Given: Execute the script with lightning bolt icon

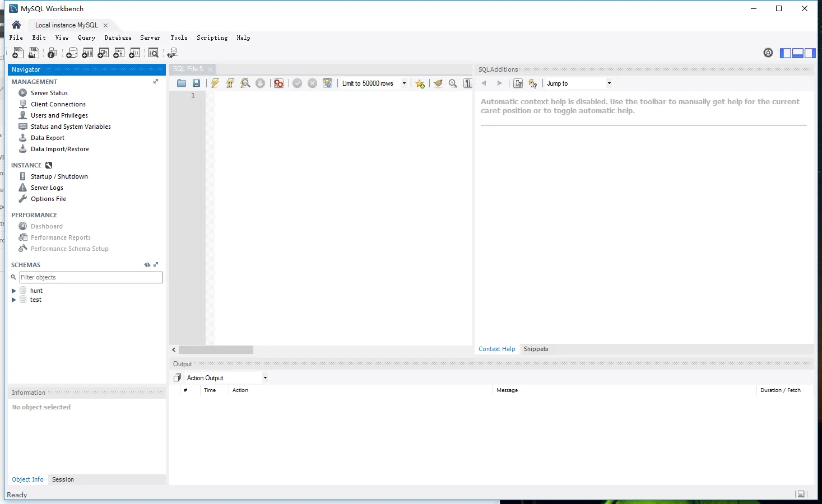Looking at the screenshot, I should [215, 83].
